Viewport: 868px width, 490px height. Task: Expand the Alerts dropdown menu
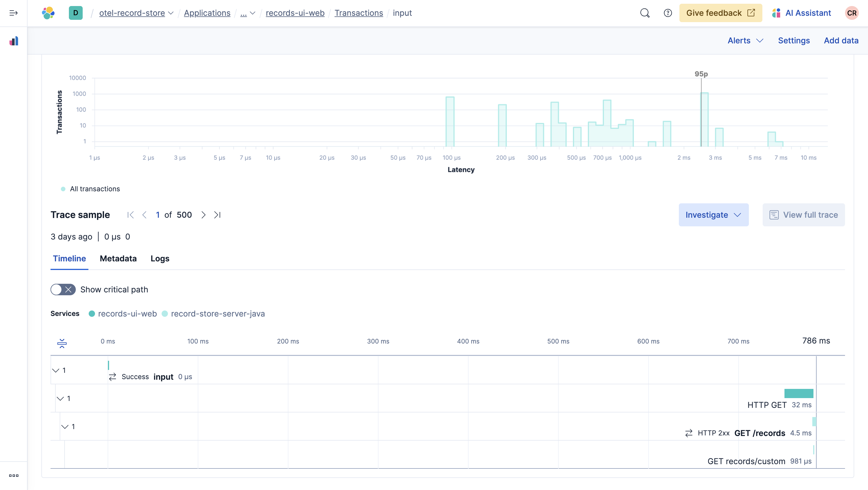pos(745,40)
